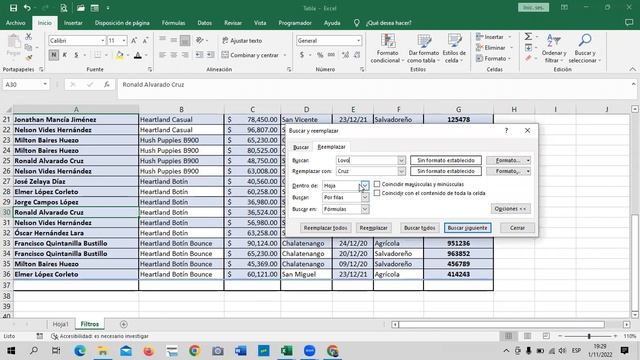This screenshot has height=360, width=640.
Task: Click Reemplazar todos button
Action: pyautogui.click(x=325, y=228)
